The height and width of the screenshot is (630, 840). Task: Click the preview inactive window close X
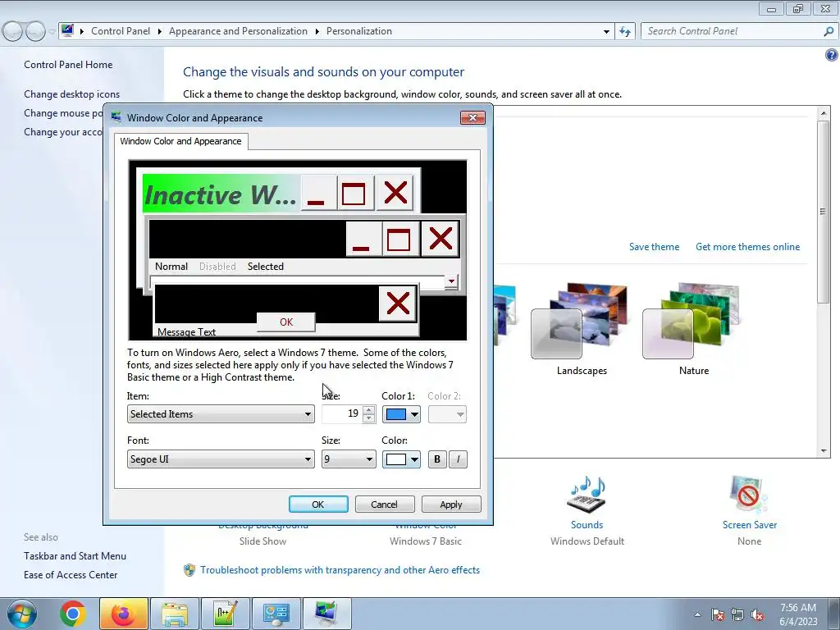point(395,192)
